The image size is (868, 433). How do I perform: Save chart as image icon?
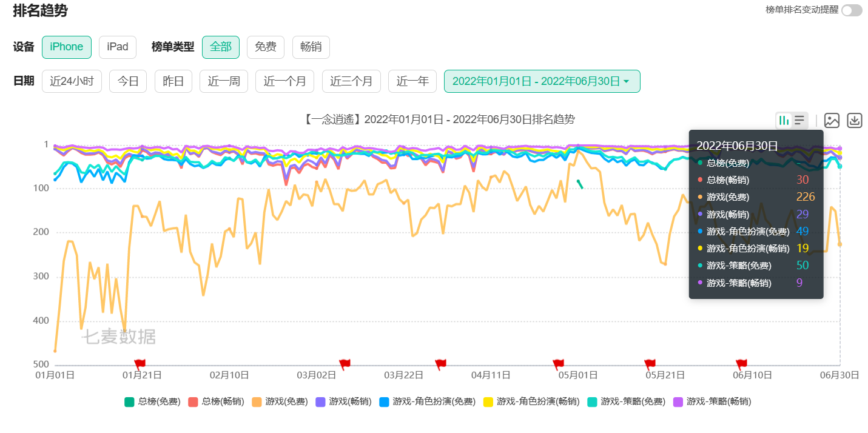pos(832,121)
